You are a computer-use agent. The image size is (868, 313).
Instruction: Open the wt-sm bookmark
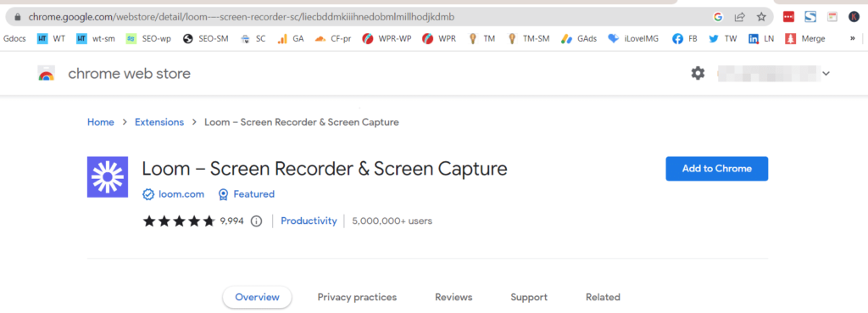pos(95,39)
